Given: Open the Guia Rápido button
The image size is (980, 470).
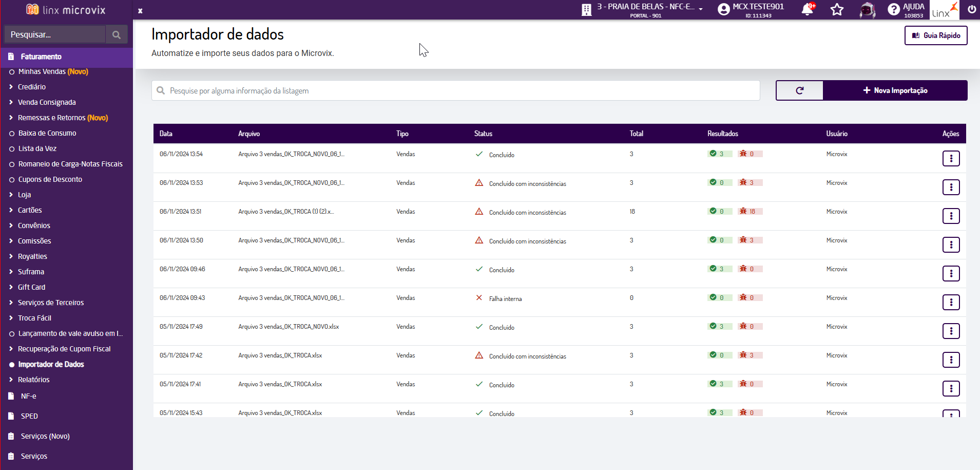Looking at the screenshot, I should point(935,35).
